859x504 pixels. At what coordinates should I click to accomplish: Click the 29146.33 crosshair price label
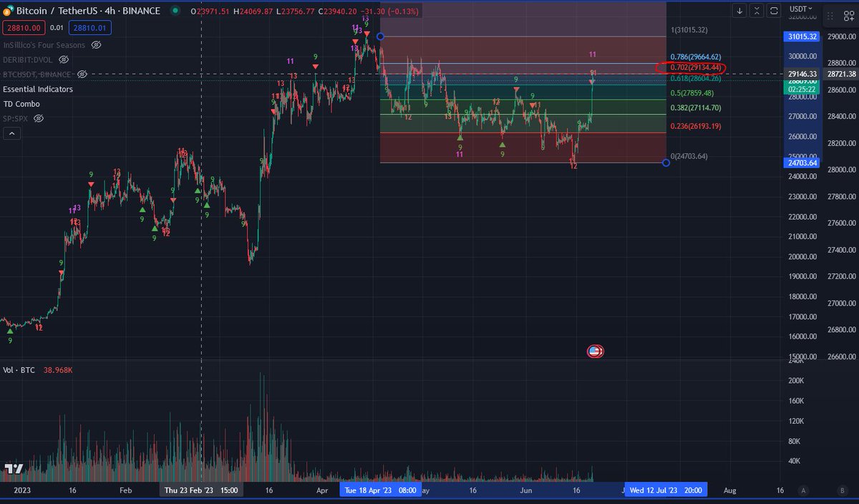[x=802, y=74]
